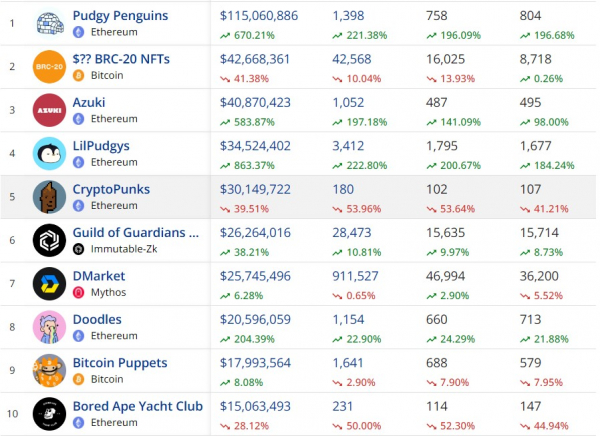Click the DMarket blue-yellow logo
The height and width of the screenshot is (436, 600).
(x=50, y=284)
